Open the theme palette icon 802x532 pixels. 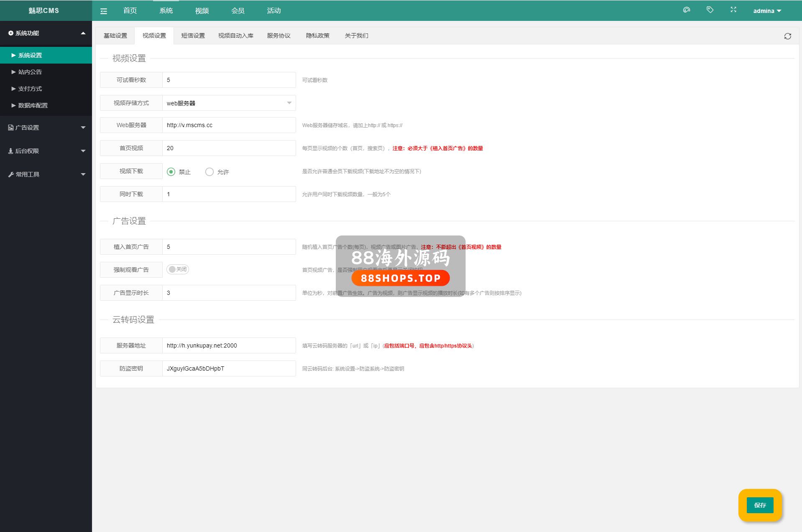coord(686,10)
